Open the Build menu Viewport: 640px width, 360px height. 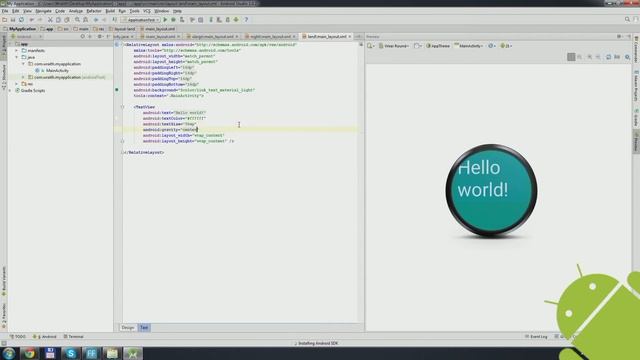110,11
